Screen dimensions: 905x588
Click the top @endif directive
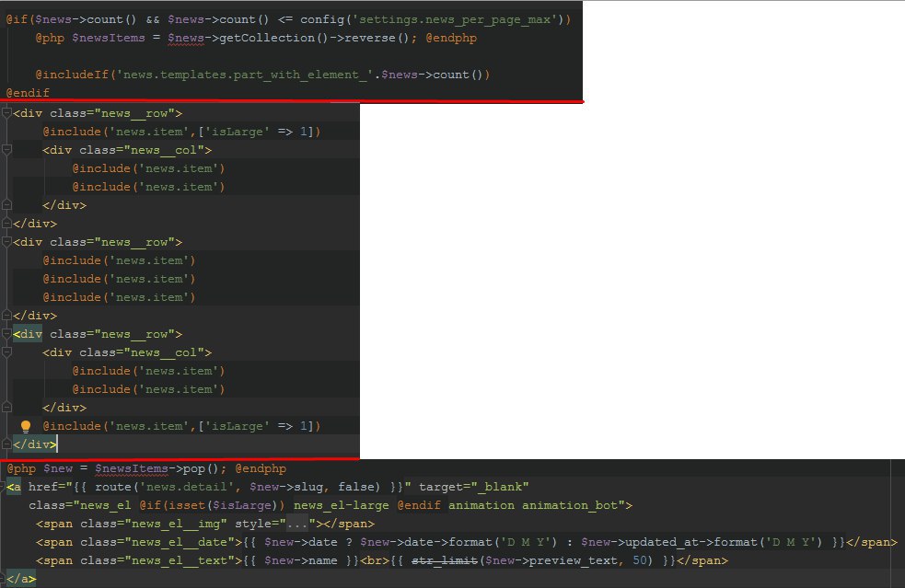point(28,93)
